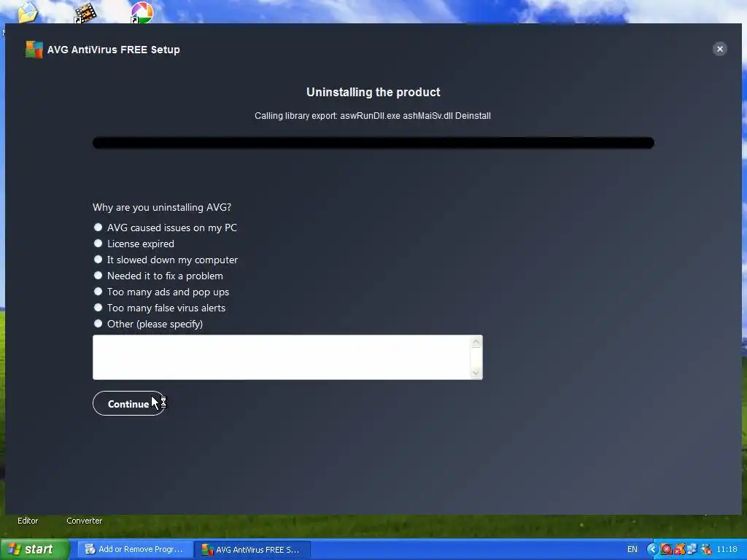
Task: Close the AVG Setup window
Action: [720, 49]
